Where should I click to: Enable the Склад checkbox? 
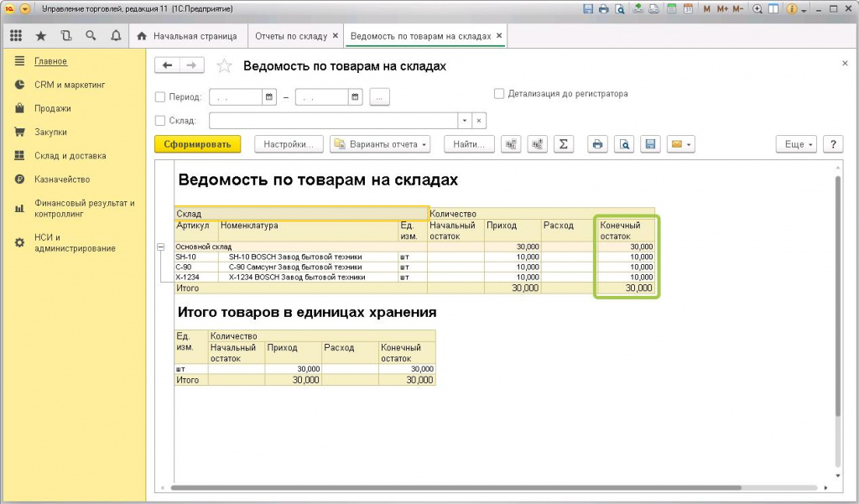click(161, 121)
